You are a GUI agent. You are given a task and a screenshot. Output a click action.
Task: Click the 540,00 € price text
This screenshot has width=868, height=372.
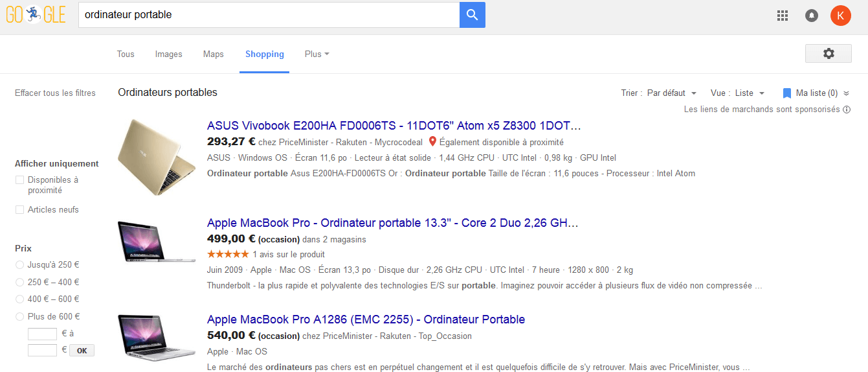tap(231, 336)
